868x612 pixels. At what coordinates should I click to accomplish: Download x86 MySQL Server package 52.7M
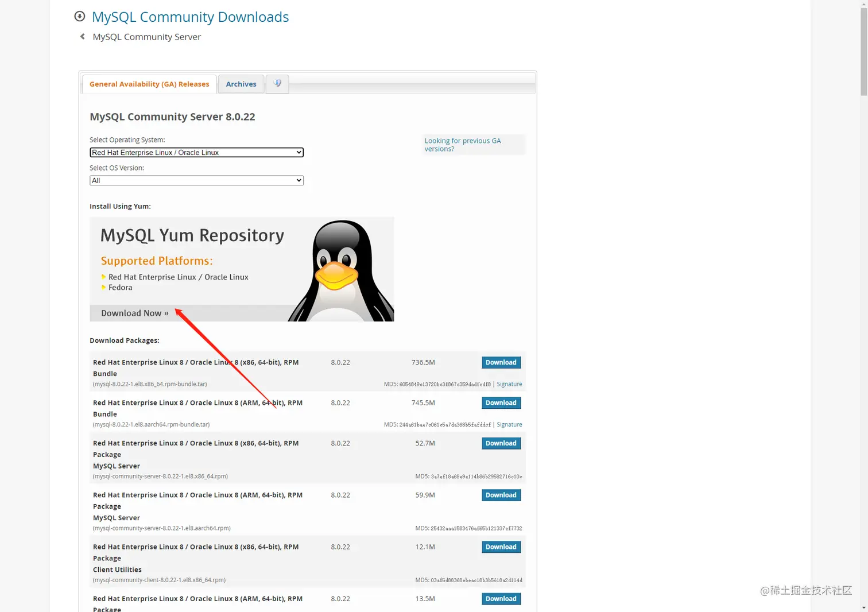(501, 443)
